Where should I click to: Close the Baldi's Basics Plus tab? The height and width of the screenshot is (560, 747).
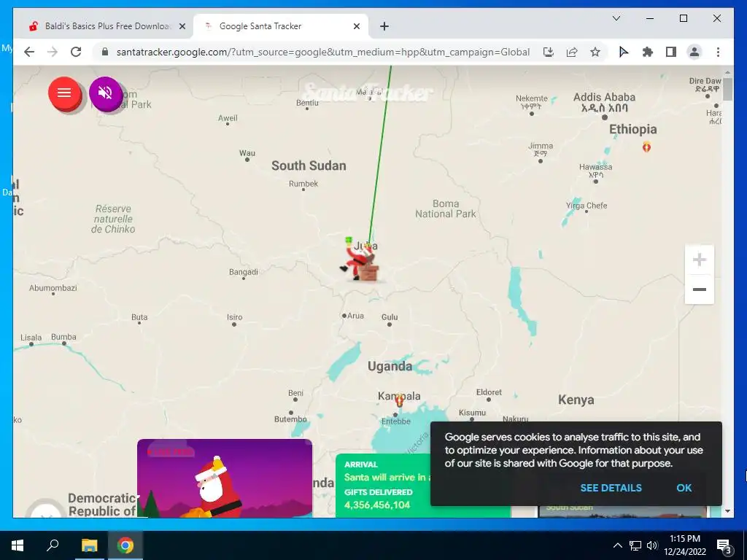click(x=182, y=26)
